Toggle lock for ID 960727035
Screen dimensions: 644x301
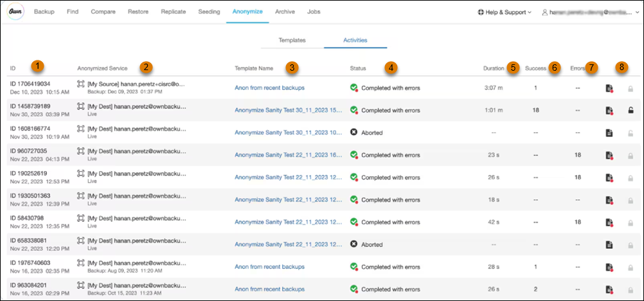[x=631, y=156]
